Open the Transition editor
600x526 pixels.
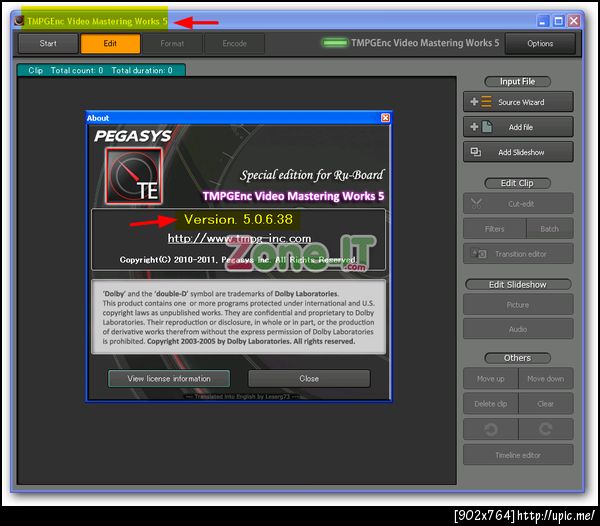518,254
